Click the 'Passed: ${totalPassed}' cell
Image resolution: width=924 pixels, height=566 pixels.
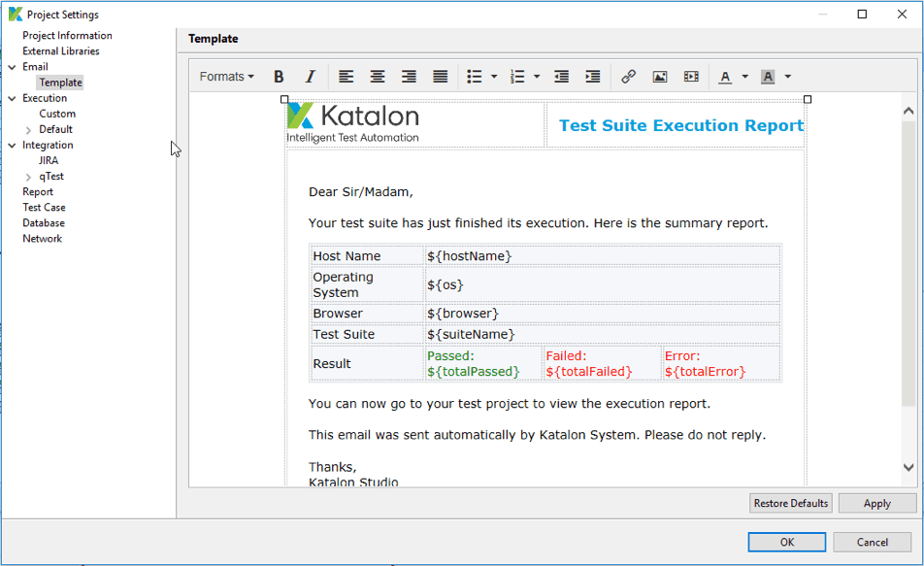483,364
